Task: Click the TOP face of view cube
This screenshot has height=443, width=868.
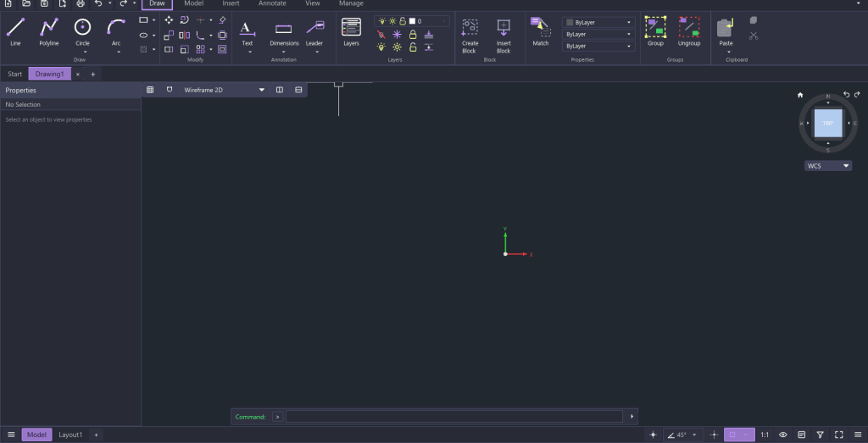Action: pyautogui.click(x=828, y=123)
